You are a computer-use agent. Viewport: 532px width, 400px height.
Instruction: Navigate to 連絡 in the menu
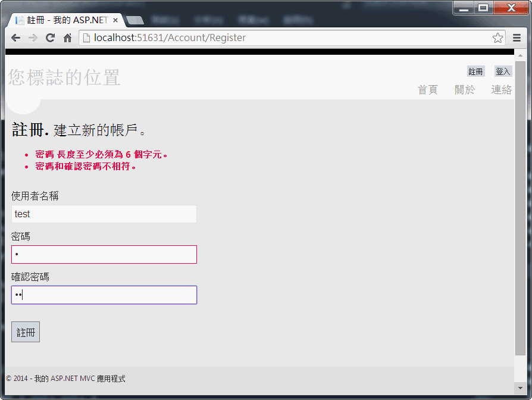coord(501,90)
